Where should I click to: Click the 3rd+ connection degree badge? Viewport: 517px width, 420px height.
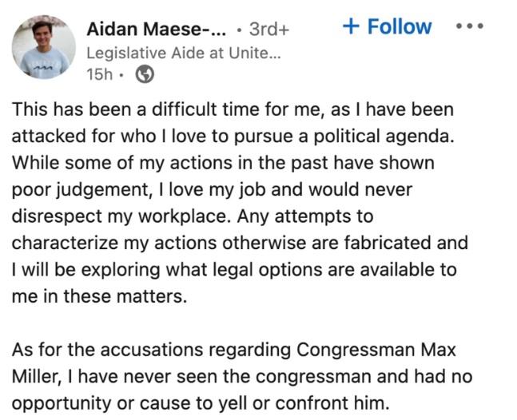(269, 30)
